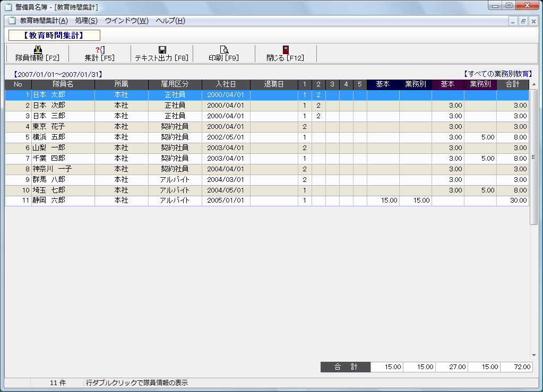The width and height of the screenshot is (543, 392).
Task: Open the ウインドウ(W) menu
Action: point(127,21)
